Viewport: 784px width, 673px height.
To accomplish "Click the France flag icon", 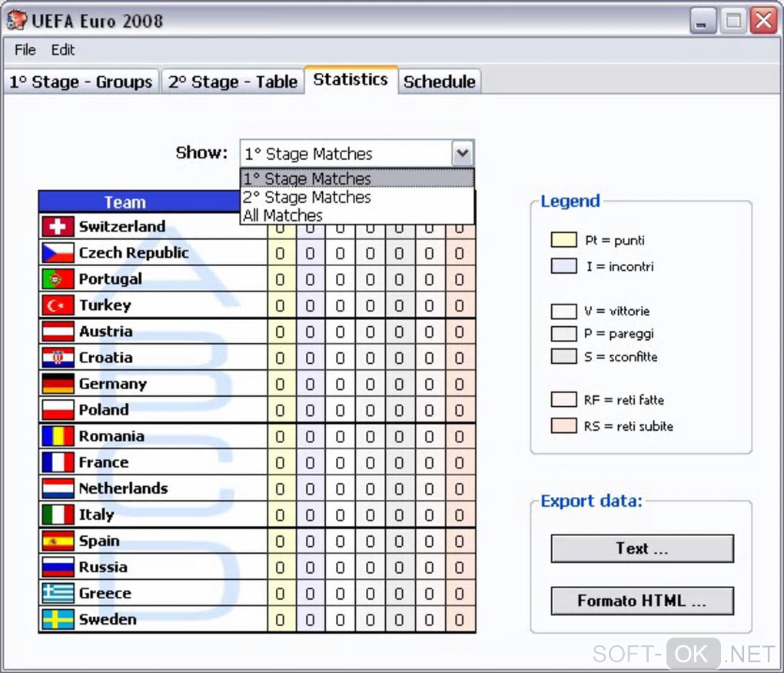I will click(x=58, y=461).
